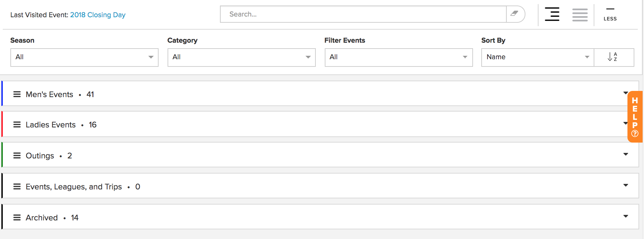Click the eraser icon beside search box
Viewport: 644px width, 239px height.
(515, 14)
